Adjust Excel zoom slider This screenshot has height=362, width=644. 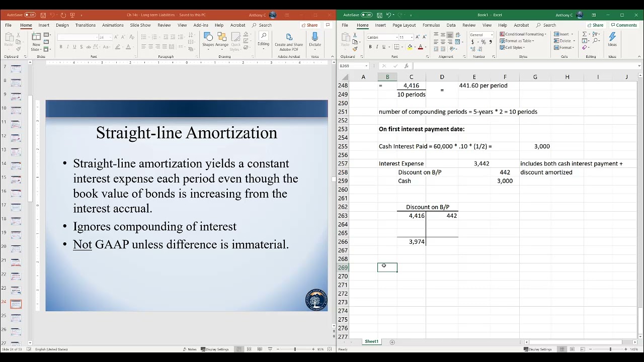[x=610, y=349]
